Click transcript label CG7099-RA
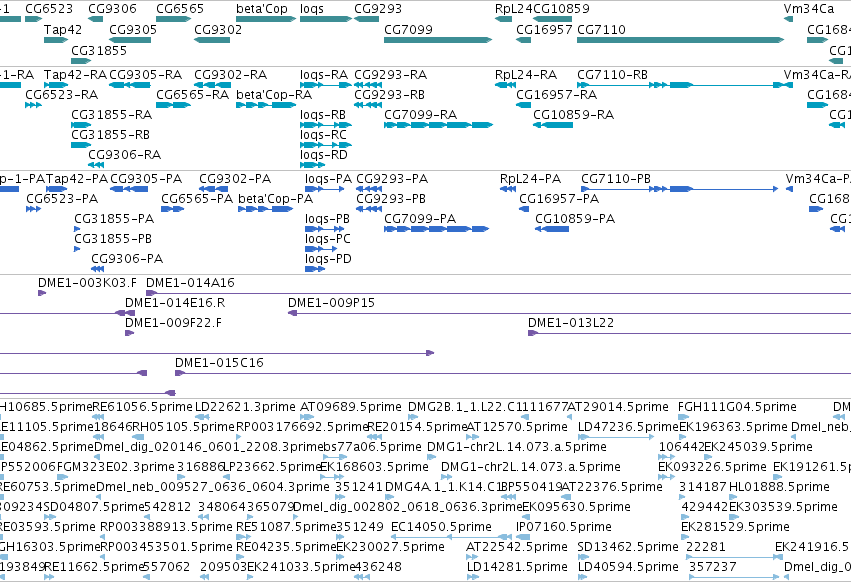This screenshot has width=851, height=582. point(421,115)
